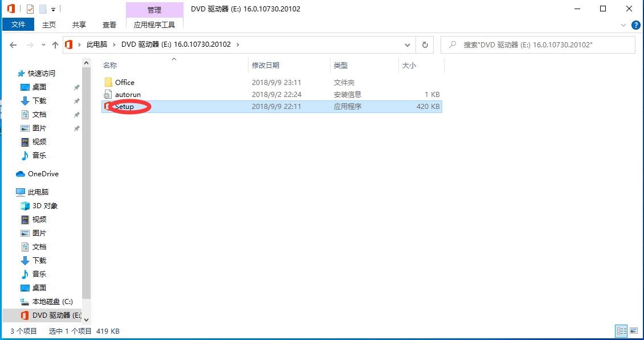The width and height of the screenshot is (644, 340).
Task: Click the DVD drive icon in the address bar
Action: tap(68, 44)
